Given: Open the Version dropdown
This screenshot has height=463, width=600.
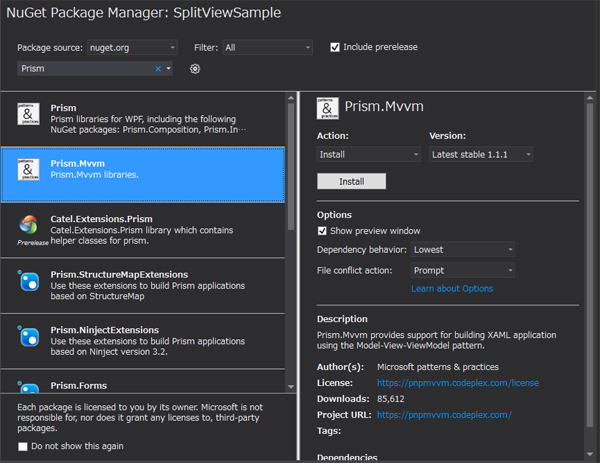Looking at the screenshot, I should click(480, 155).
